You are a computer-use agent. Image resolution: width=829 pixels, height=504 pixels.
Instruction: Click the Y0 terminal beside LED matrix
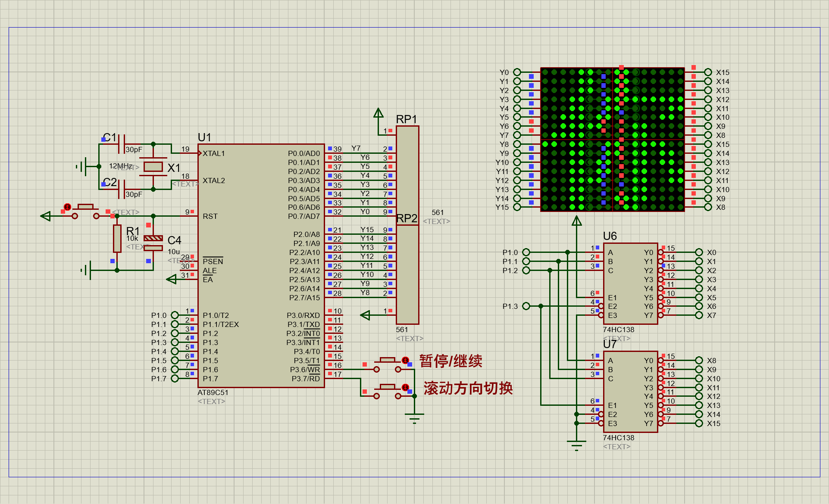tap(517, 72)
